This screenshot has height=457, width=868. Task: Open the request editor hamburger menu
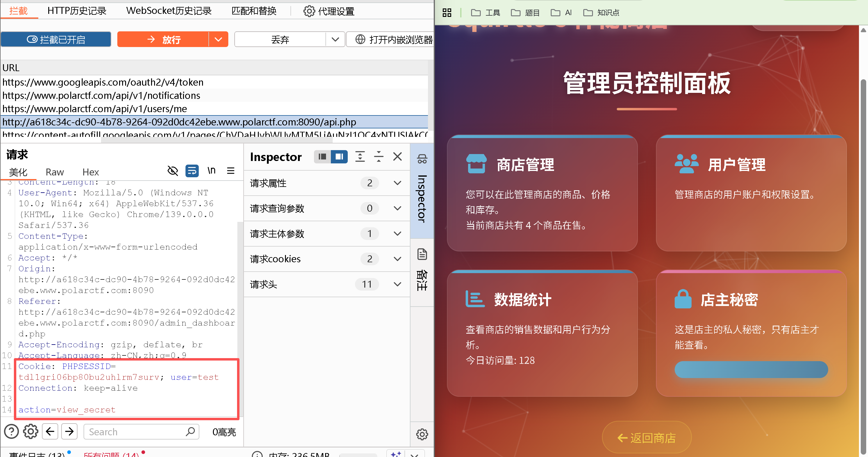click(230, 171)
